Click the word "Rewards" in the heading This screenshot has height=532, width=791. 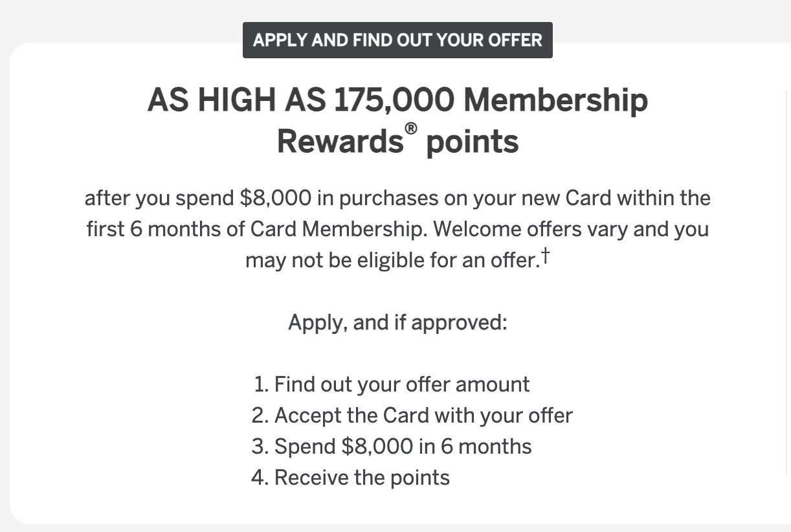(340, 141)
